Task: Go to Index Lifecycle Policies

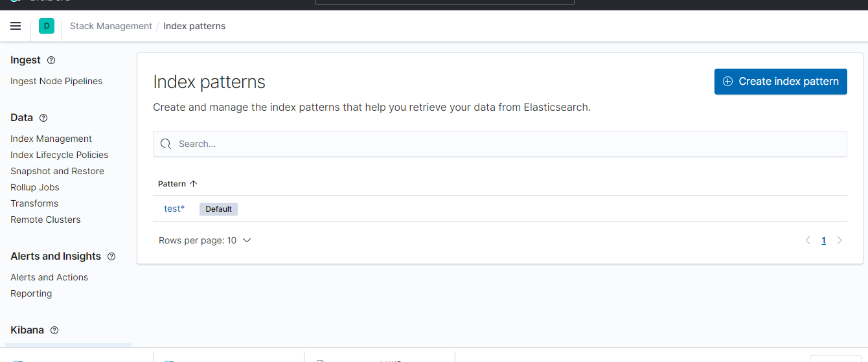Action: point(59,155)
